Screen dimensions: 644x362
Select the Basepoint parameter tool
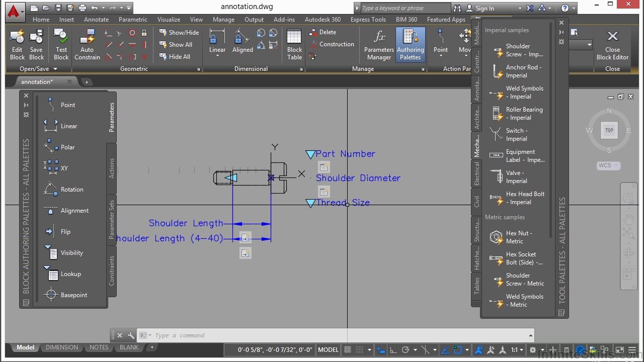pyautogui.click(x=66, y=295)
